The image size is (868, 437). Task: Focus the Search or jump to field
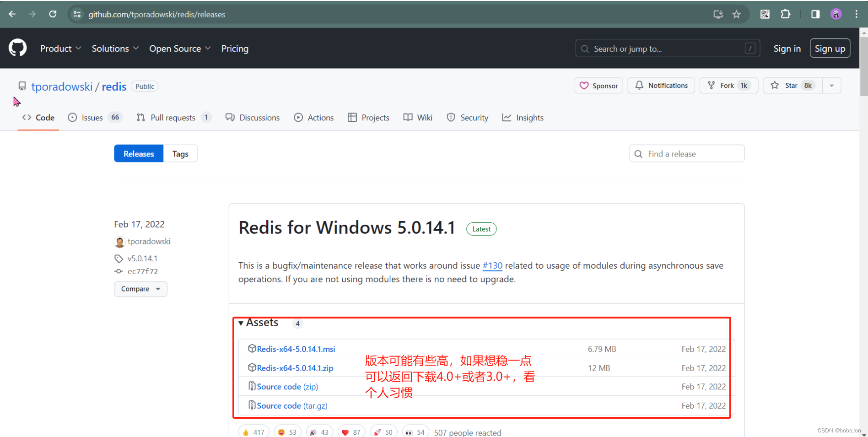(x=668, y=49)
